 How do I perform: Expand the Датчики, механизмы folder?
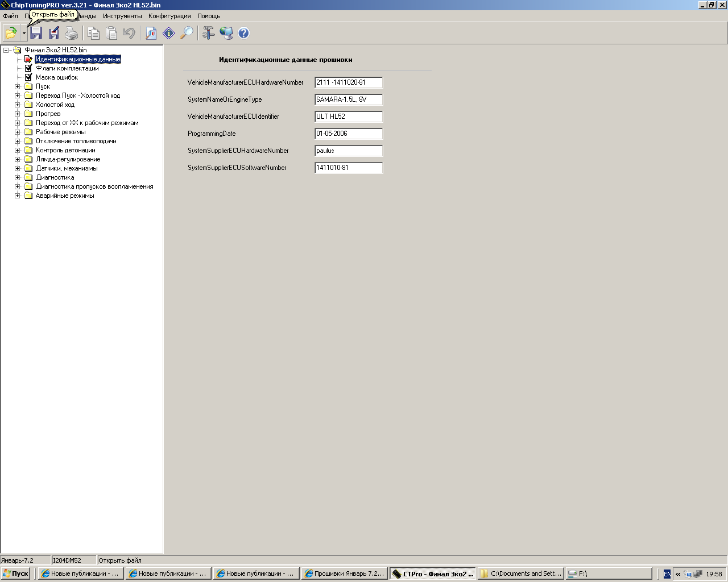[18, 168]
